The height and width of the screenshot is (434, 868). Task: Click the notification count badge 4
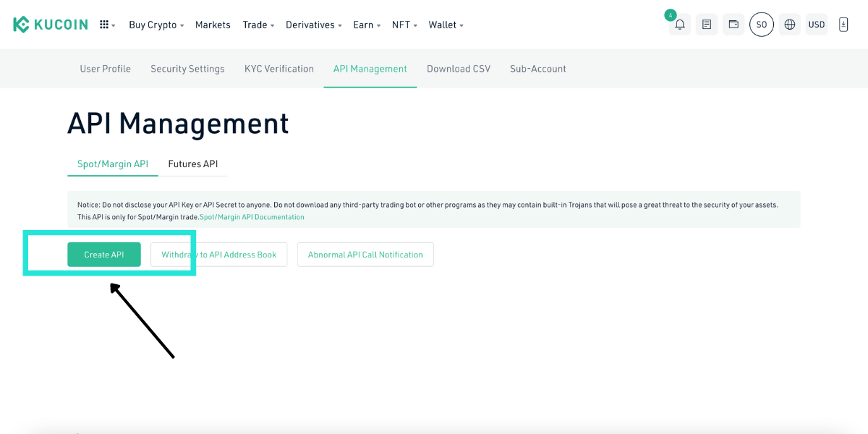point(671,14)
